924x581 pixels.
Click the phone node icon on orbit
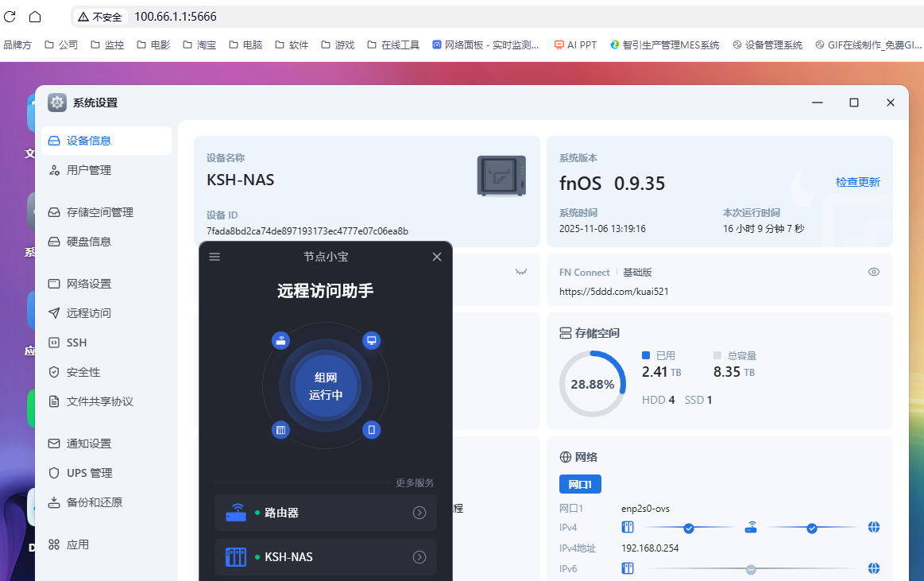(x=371, y=429)
